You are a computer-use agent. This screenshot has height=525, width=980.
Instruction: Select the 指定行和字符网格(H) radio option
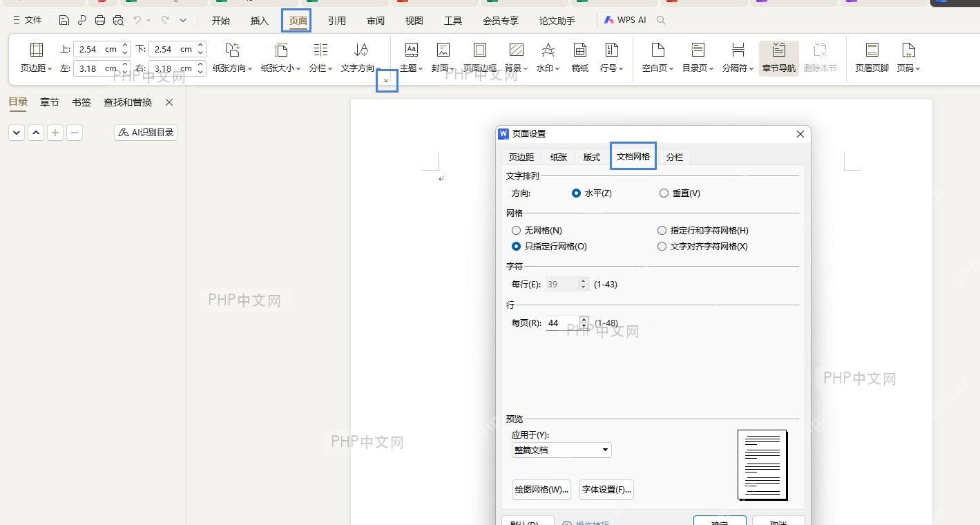tap(662, 231)
